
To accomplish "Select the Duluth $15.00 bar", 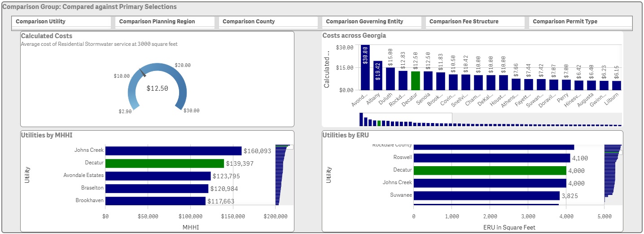I will (390, 79).
